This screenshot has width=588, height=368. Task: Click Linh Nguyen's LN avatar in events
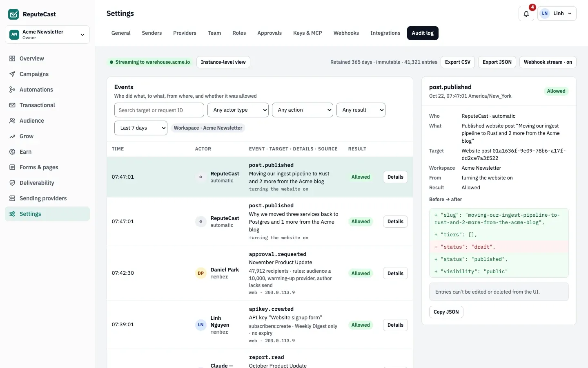(200, 325)
